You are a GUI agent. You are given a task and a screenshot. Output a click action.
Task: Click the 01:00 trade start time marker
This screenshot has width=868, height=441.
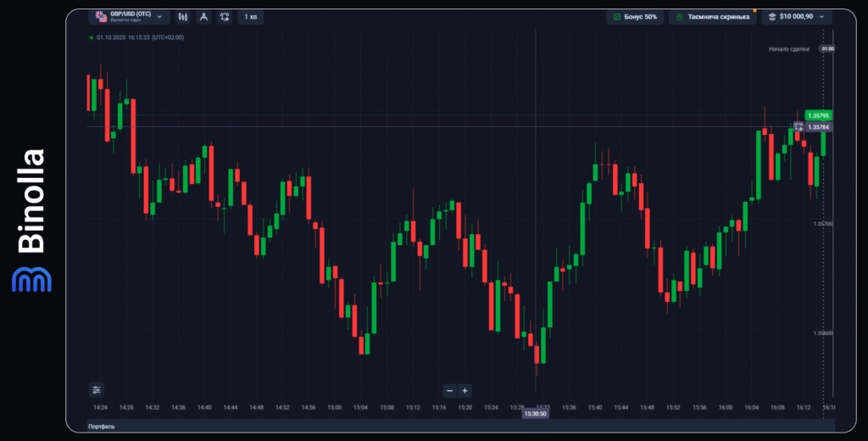(826, 48)
